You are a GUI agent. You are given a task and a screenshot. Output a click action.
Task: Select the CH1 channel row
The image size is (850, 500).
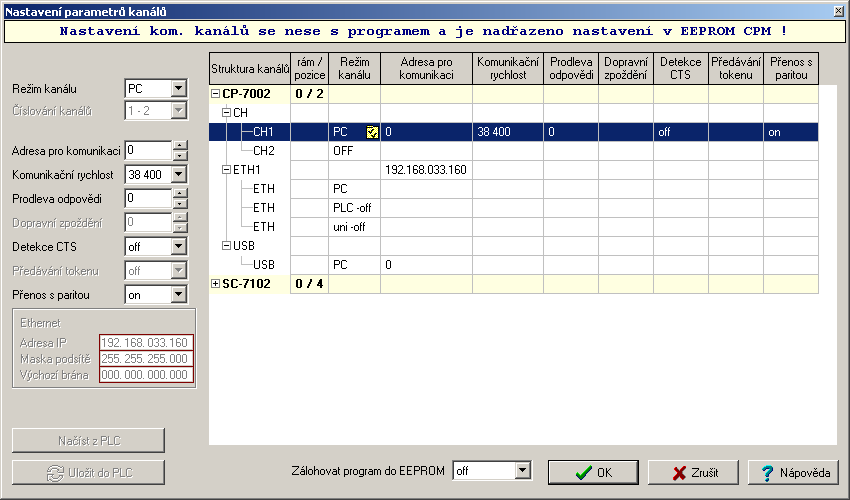[513, 132]
